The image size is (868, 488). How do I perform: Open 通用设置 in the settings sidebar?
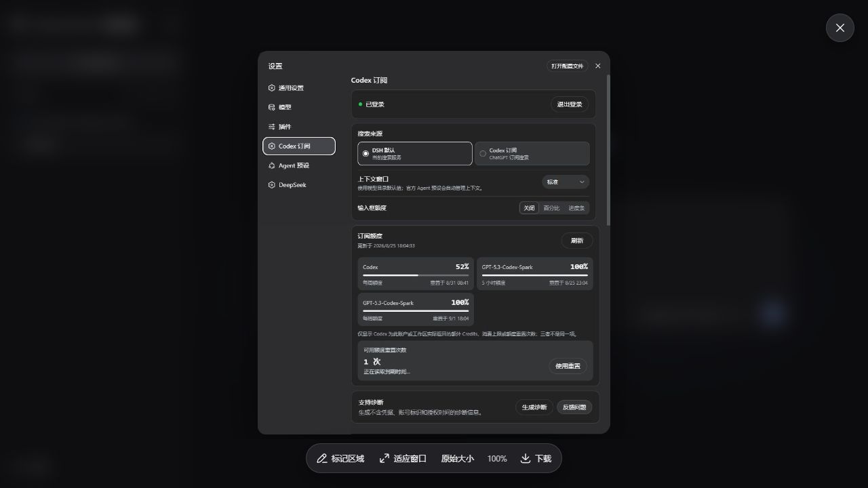coord(298,88)
